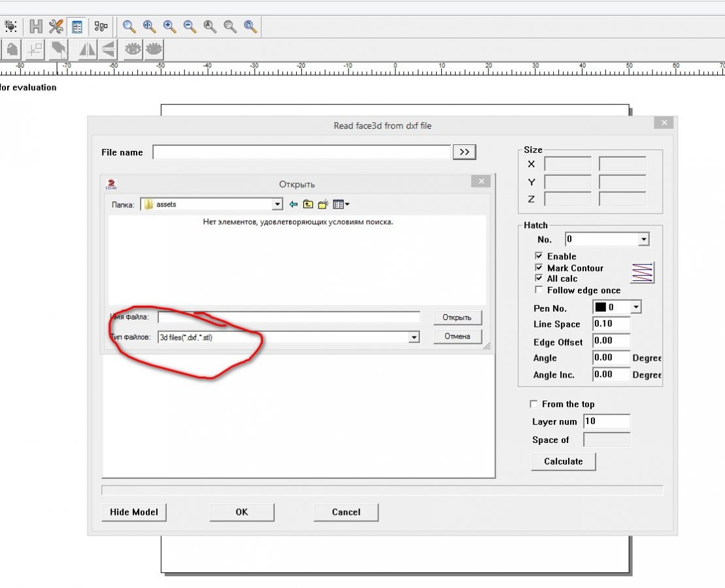Go back using the green arrow icon
The height and width of the screenshot is (588, 725).
coord(294,204)
